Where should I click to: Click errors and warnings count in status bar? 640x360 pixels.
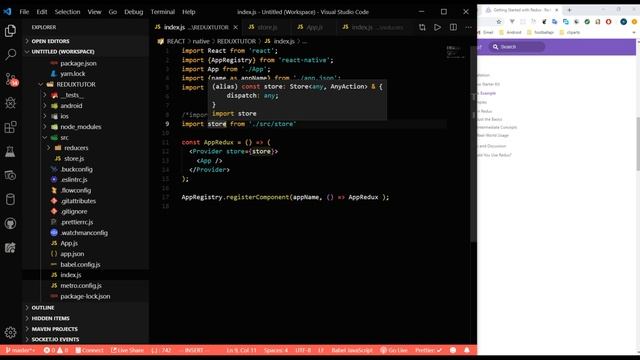point(56,350)
